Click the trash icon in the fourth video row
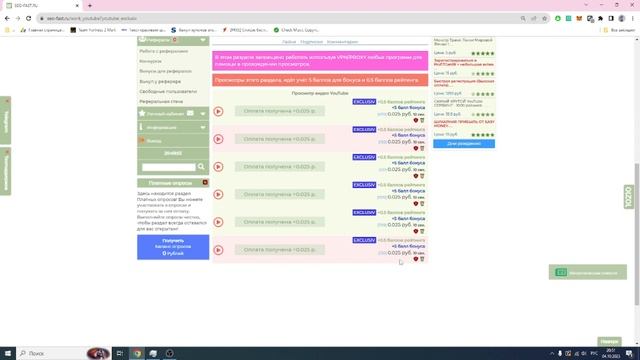This screenshot has width=640, height=360. tap(422, 204)
